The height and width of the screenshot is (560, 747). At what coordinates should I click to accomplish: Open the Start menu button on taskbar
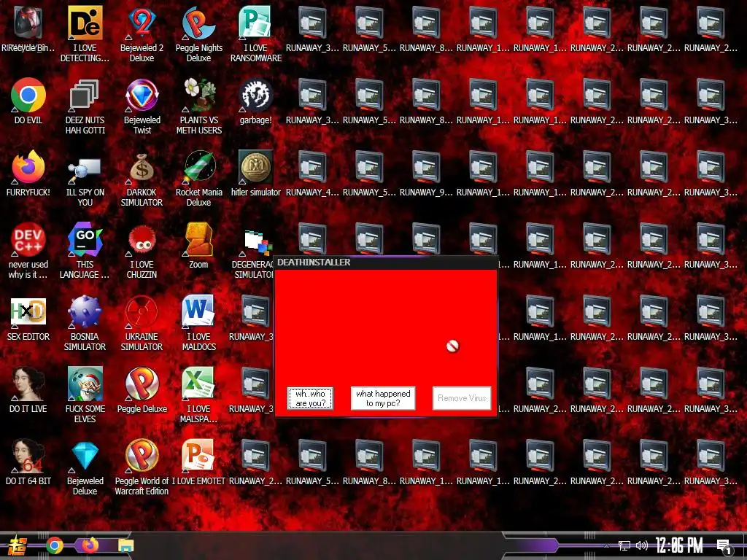17,545
